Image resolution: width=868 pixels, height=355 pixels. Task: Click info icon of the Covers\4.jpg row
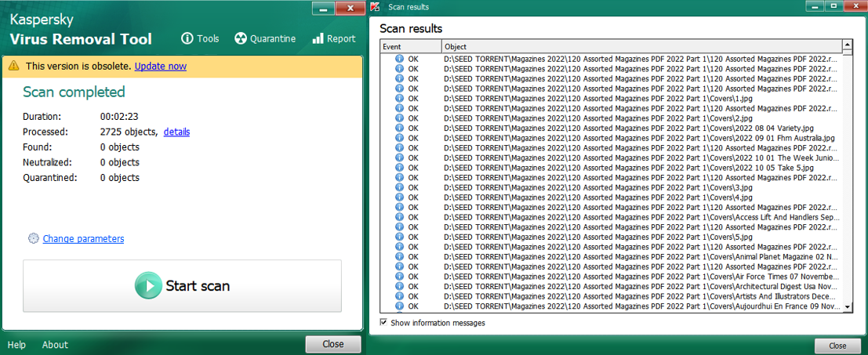tap(399, 197)
